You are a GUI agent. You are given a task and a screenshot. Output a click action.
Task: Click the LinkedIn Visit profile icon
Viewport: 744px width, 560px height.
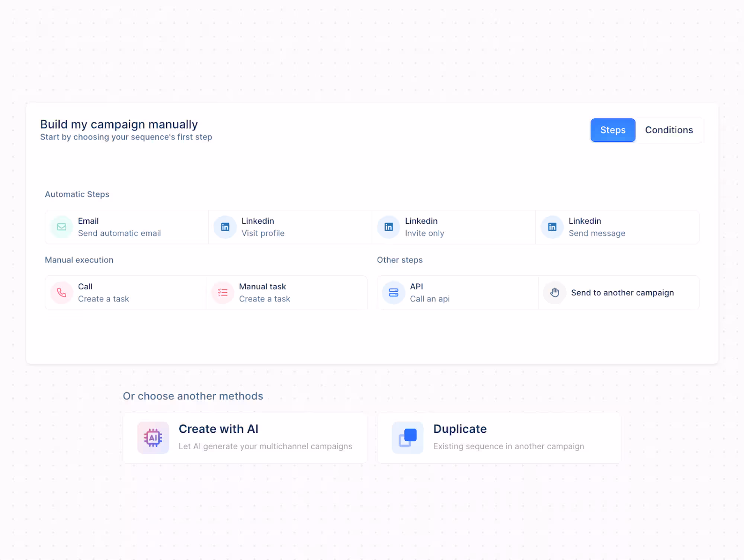click(x=225, y=227)
